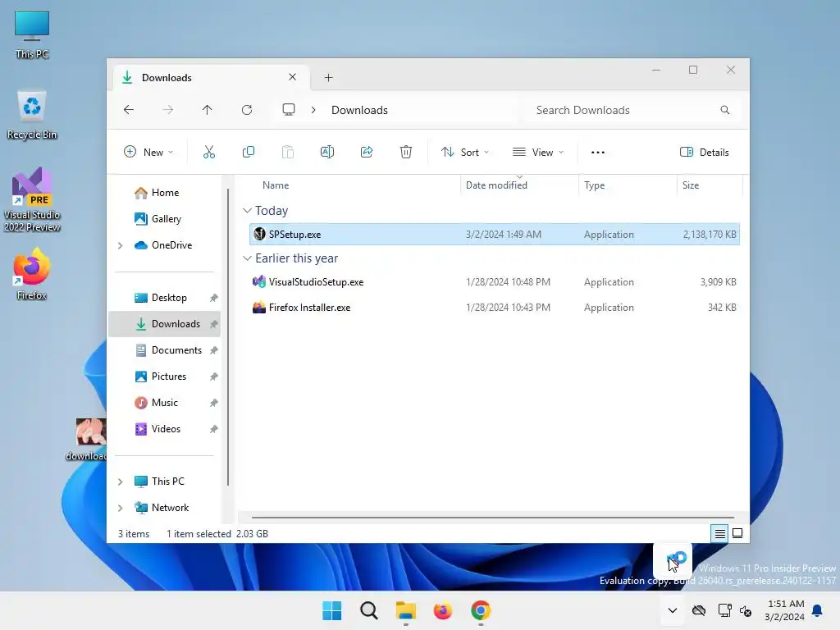The image size is (840, 630).
Task: Click the Paste clipboard icon
Action: click(x=288, y=152)
